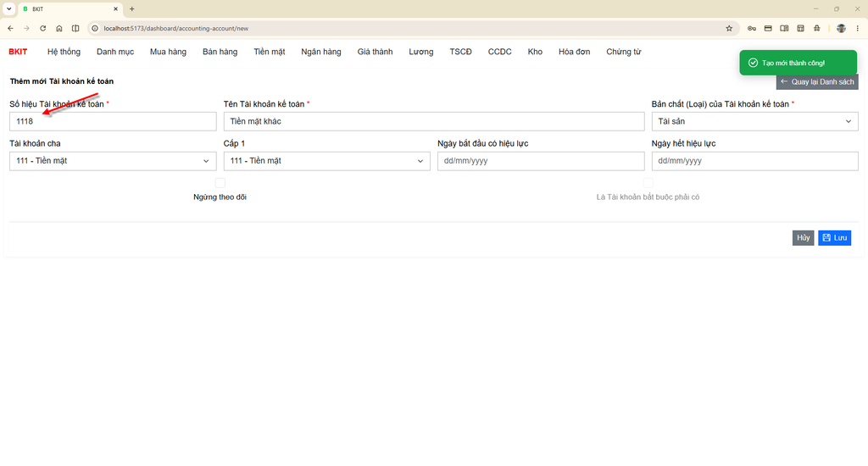The width and height of the screenshot is (868, 466).
Task: Open the Tiền mặt menu
Action: (270, 52)
